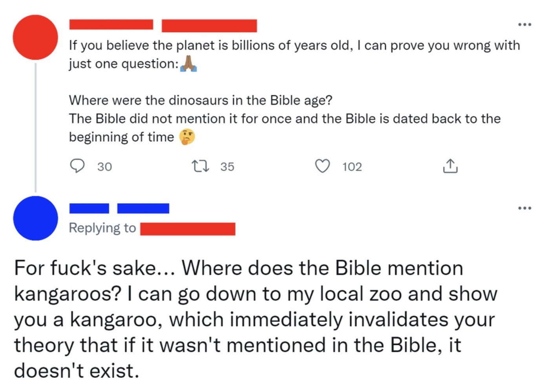548x392 pixels.
Task: View the 102 likes count
Action: pyautogui.click(x=352, y=167)
